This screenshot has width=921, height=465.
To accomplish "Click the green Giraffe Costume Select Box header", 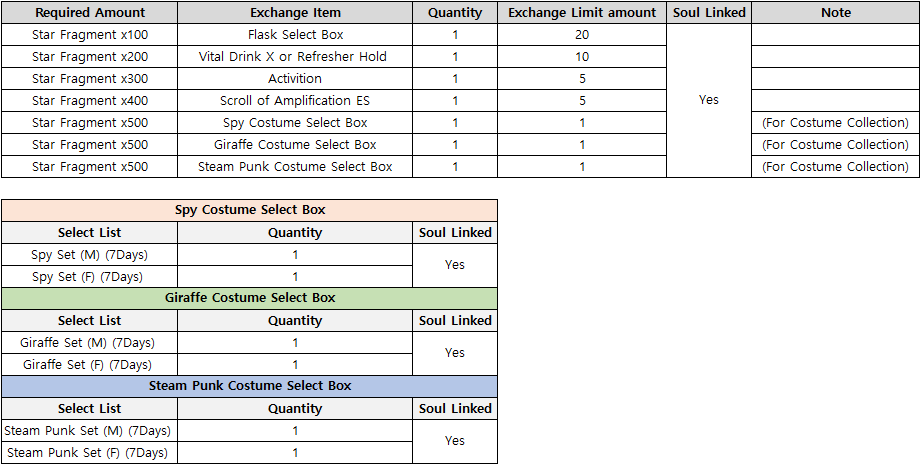I will coord(249,298).
